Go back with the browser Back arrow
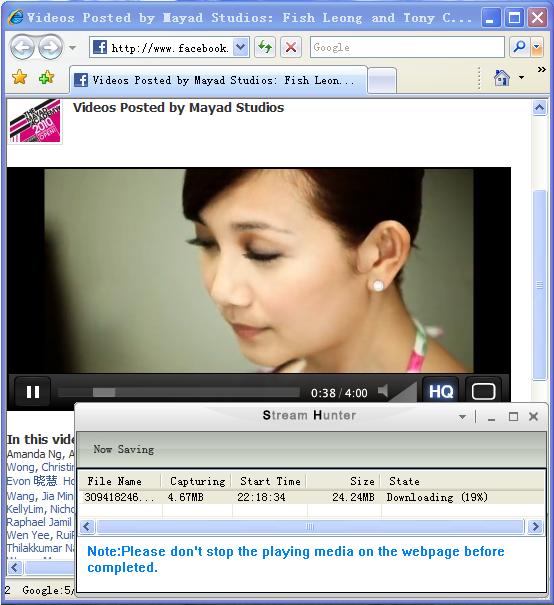Image resolution: width=554 pixels, height=605 pixels. pos(22,47)
